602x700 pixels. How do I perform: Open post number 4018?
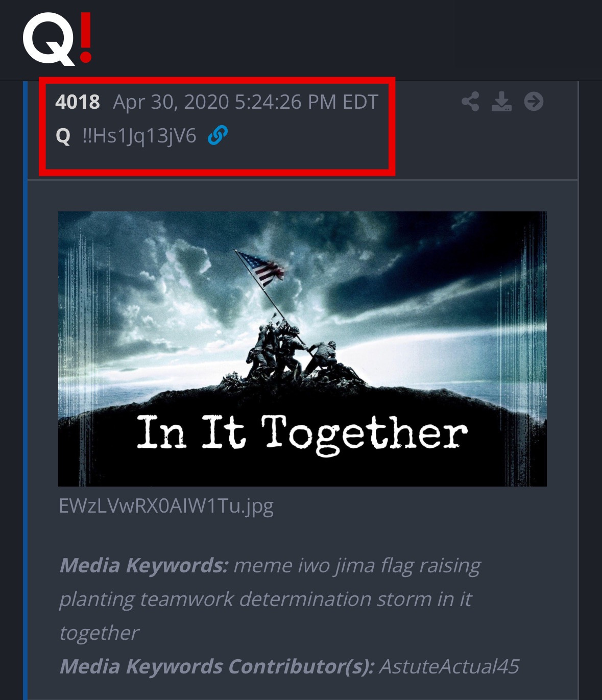(77, 102)
